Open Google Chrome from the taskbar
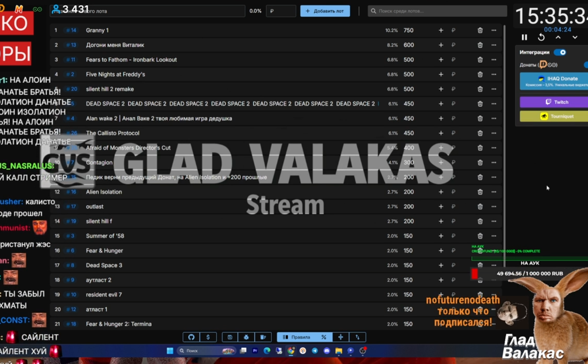 coord(291,351)
